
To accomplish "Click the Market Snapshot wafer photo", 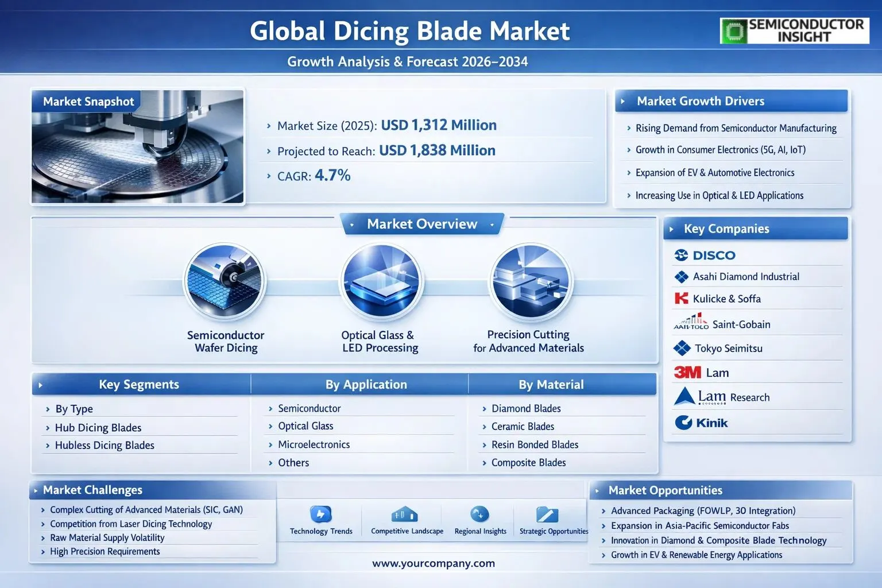I will click(138, 146).
